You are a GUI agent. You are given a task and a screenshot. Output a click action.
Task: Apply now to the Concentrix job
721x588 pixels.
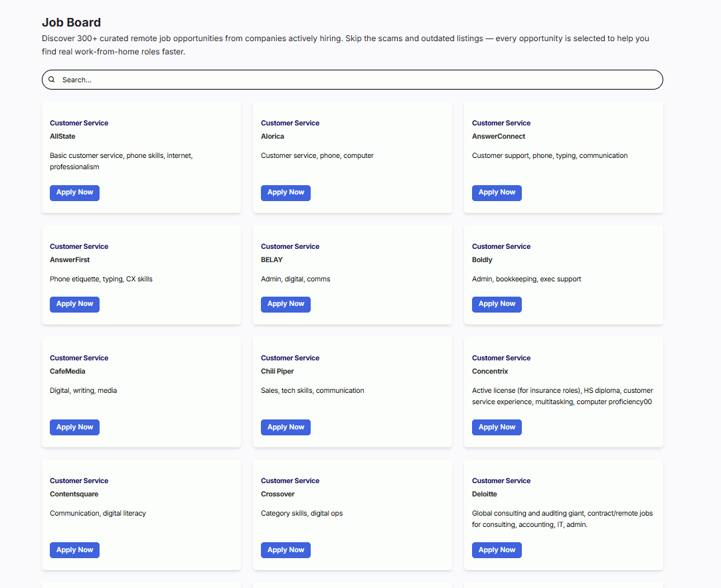pos(497,427)
